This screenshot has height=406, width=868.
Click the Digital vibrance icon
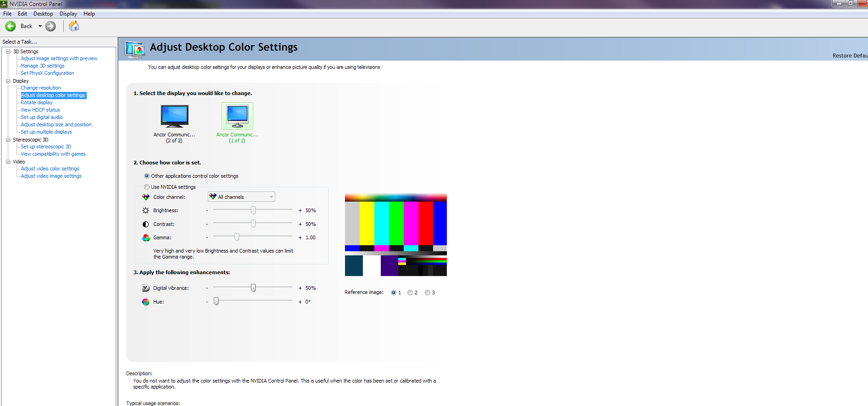click(146, 288)
